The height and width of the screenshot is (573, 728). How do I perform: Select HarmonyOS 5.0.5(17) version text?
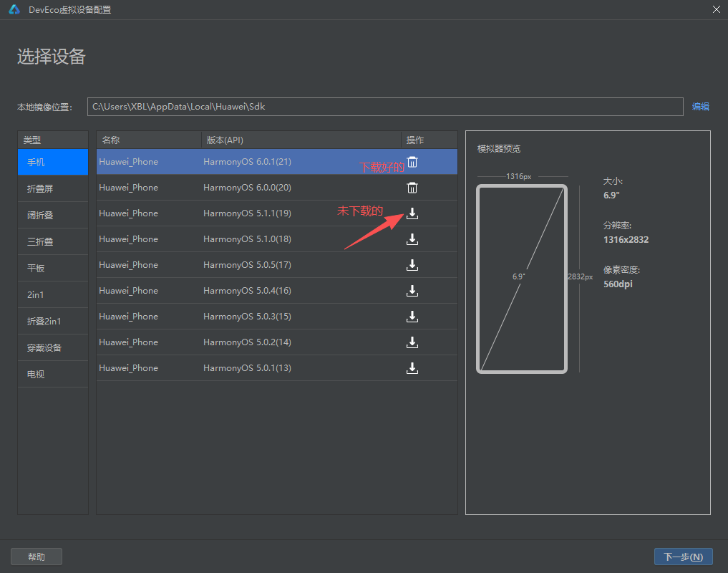click(248, 265)
